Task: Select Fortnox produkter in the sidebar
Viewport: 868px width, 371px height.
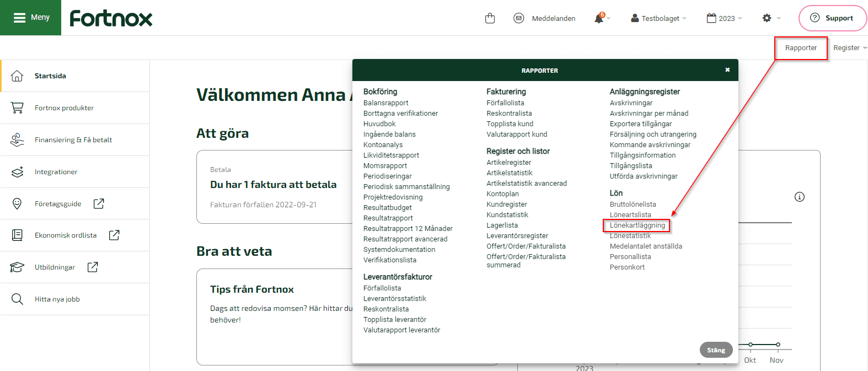Action: click(75, 107)
